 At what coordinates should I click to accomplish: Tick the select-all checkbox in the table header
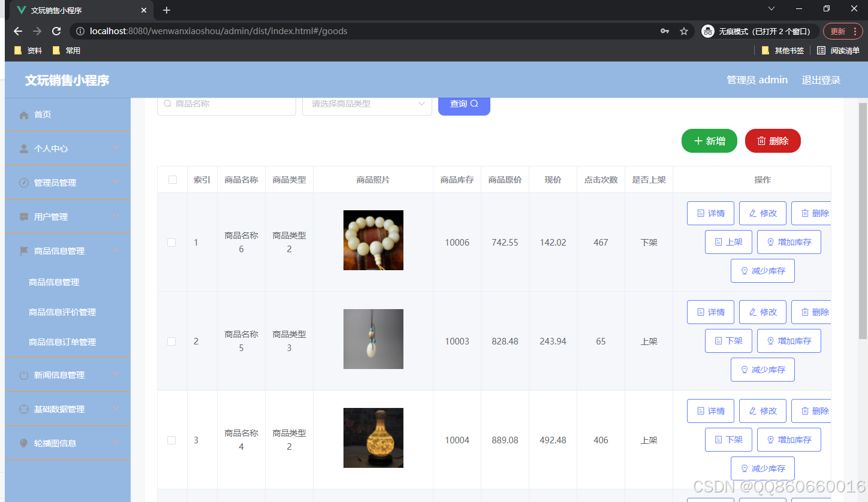pyautogui.click(x=173, y=180)
